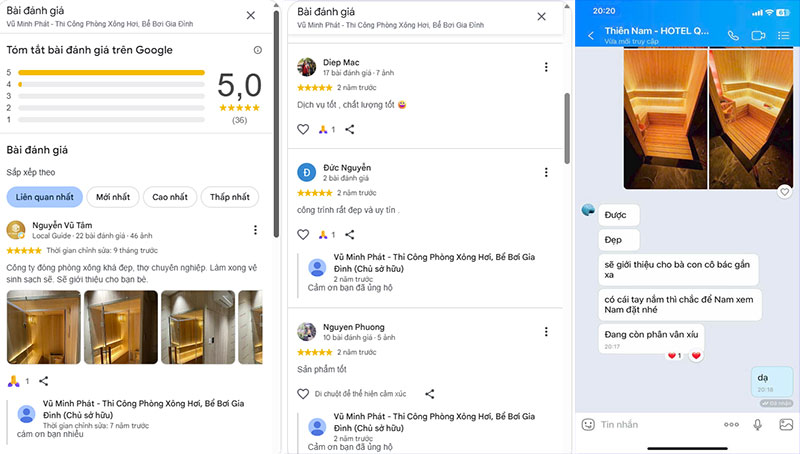Viewport: 800px width, 454px height.
Task: Open reviewer name Nguyen Phuong
Action: pos(354,327)
